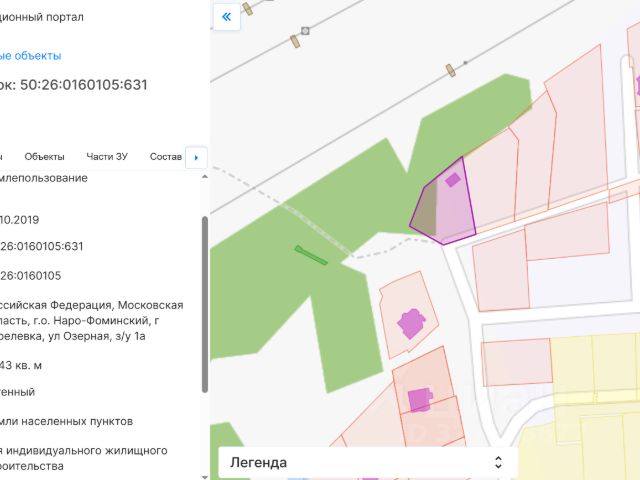This screenshot has height=480, width=640.
Task: Click the tan marker beside gray square
Action: coord(295,41)
